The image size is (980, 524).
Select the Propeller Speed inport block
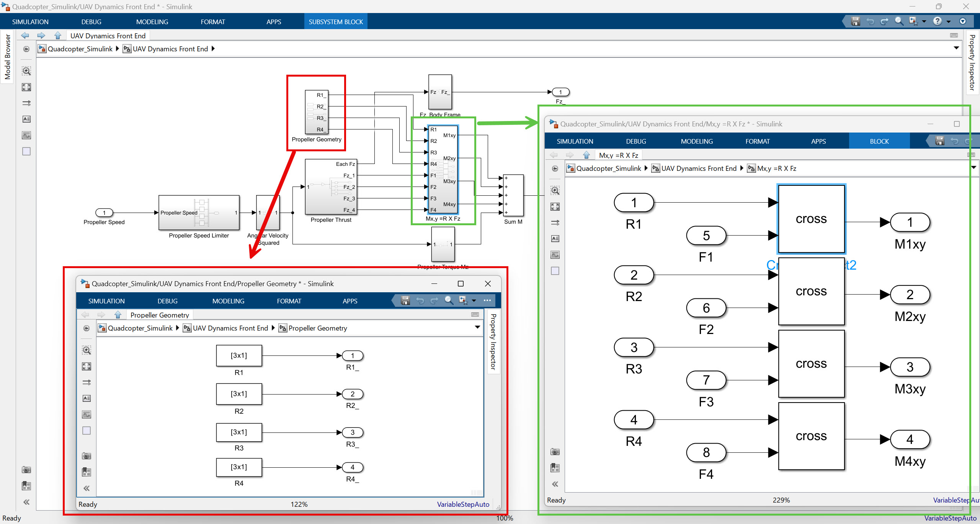[x=104, y=213]
